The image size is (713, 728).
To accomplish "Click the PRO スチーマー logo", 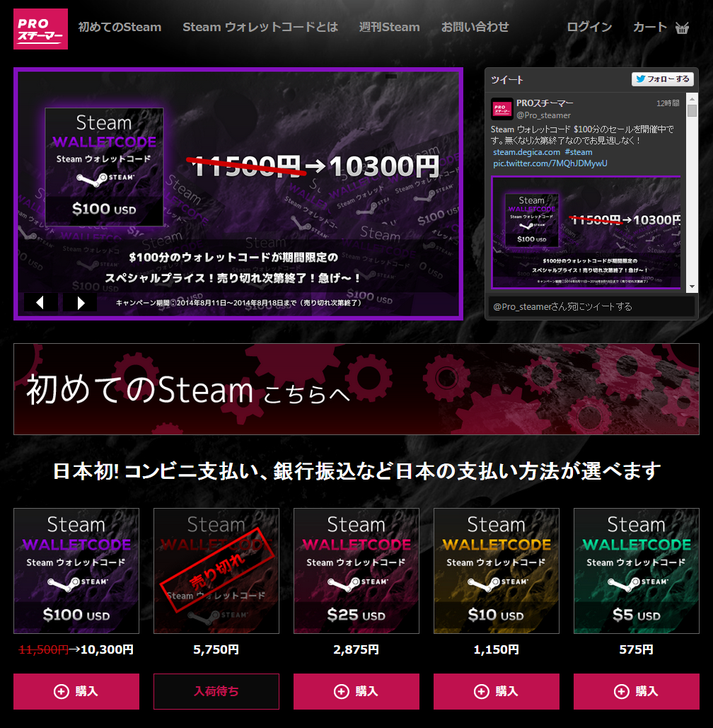I will tap(40, 29).
